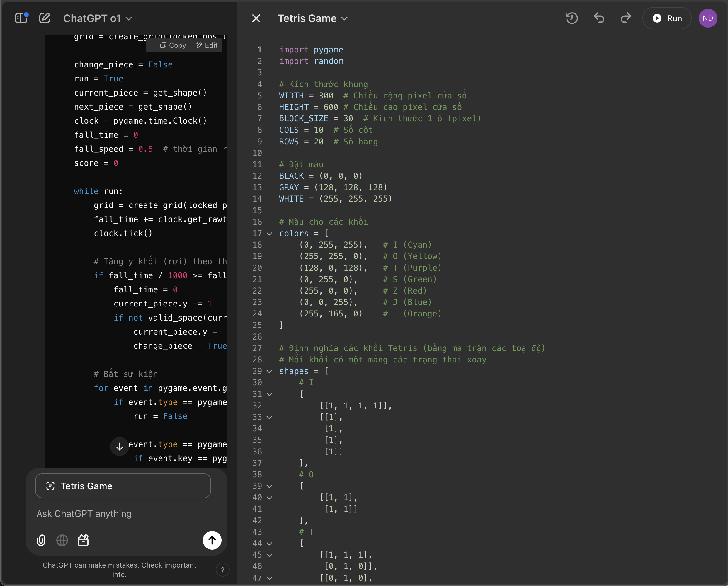Viewport: 728px width, 586px height.
Task: Open the help question mark button
Action: pos(222,570)
